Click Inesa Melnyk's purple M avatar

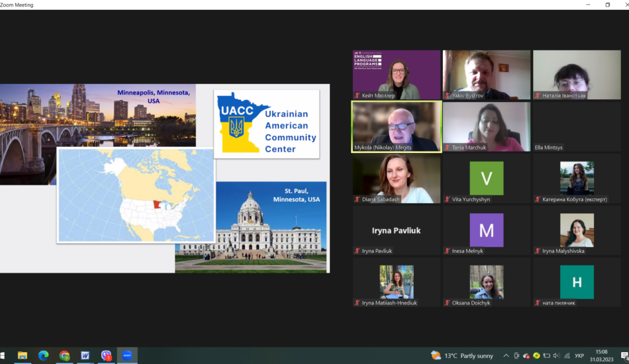487,230
